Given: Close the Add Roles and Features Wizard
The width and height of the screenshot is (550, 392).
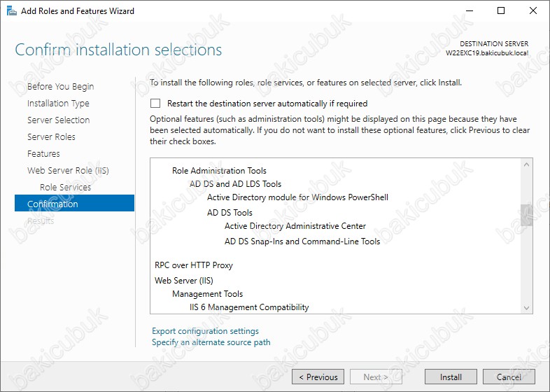Looking at the screenshot, I should tap(533, 10).
